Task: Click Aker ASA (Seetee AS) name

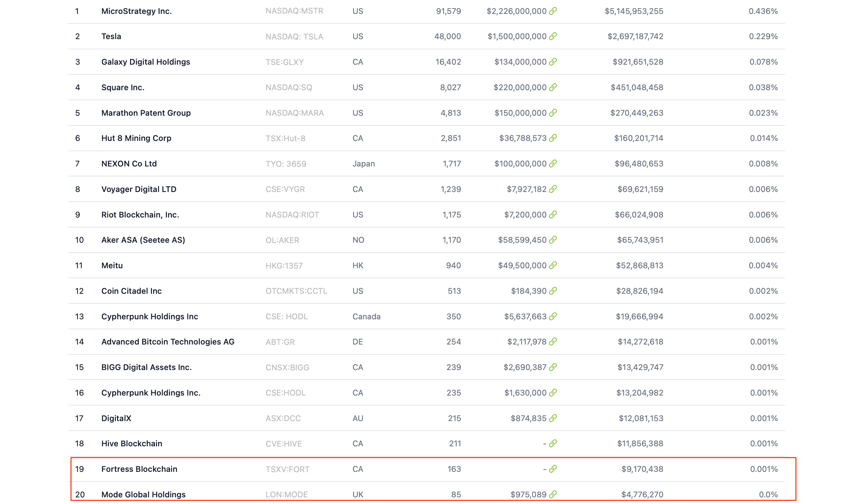Action: click(143, 240)
